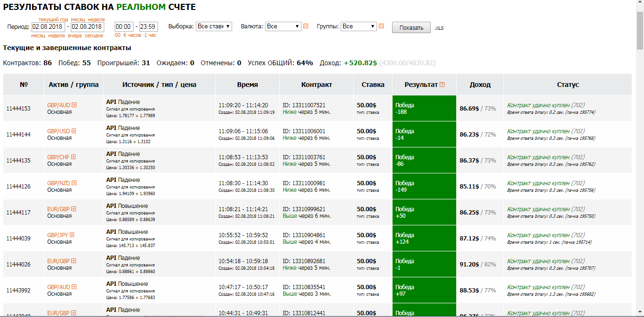
Task: Set time range to 1 час
Action: [x=151, y=35]
